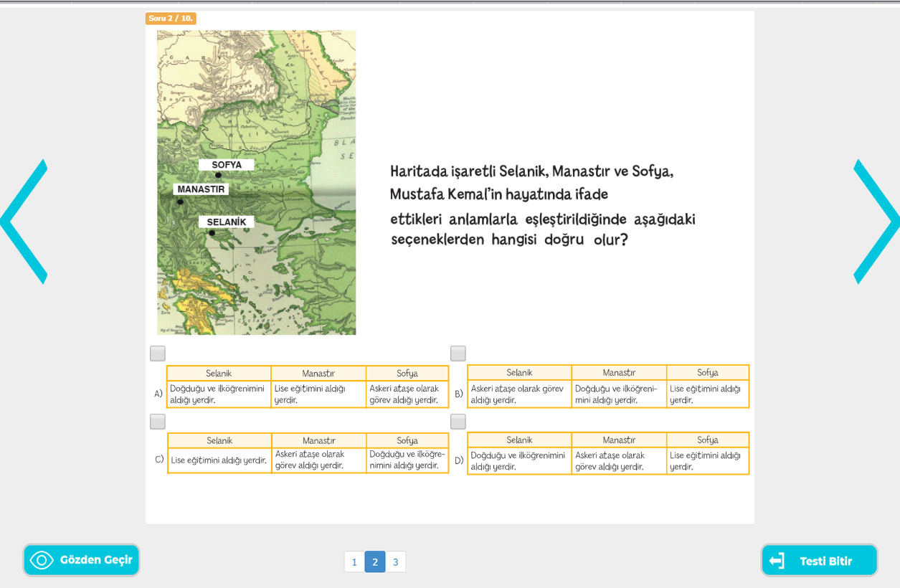Click option A's 'Lise eğitimini aldığı yerdir' cell
The image size is (900, 588).
coord(318,394)
